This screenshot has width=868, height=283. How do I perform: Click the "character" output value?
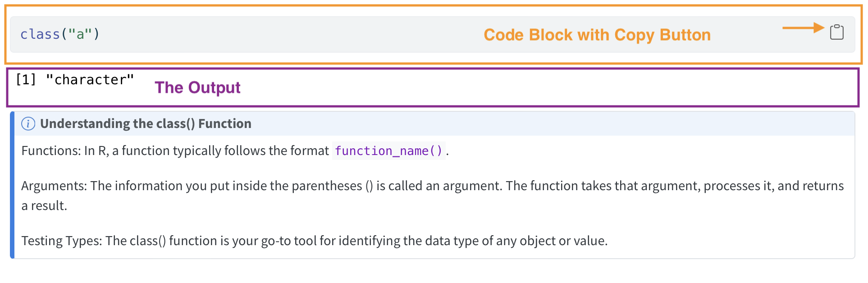(90, 80)
